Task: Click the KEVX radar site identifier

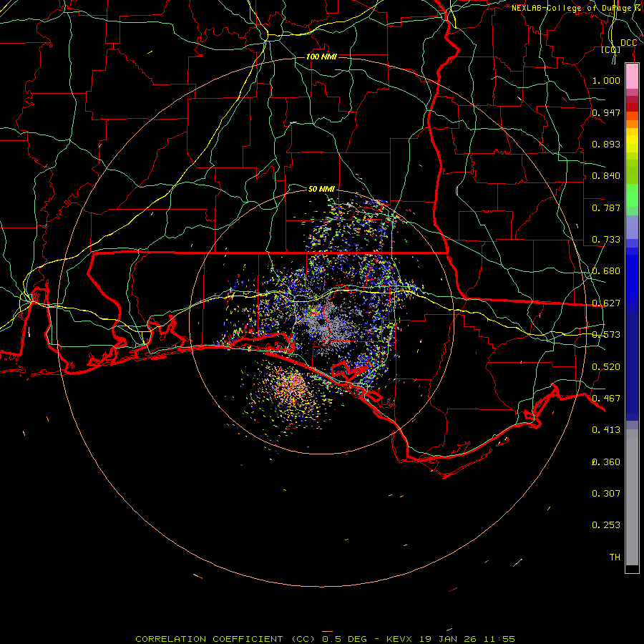Action: 399,639
